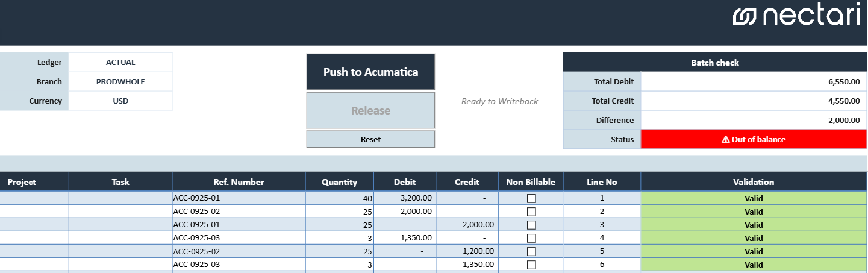
Task: Select debit 1,350.00 in line 4
Action: (x=405, y=238)
